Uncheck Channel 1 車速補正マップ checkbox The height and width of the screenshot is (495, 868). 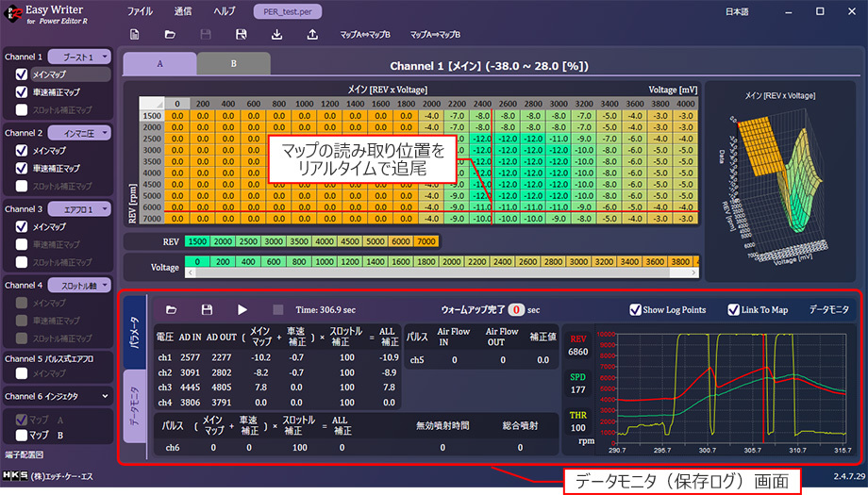[22, 92]
